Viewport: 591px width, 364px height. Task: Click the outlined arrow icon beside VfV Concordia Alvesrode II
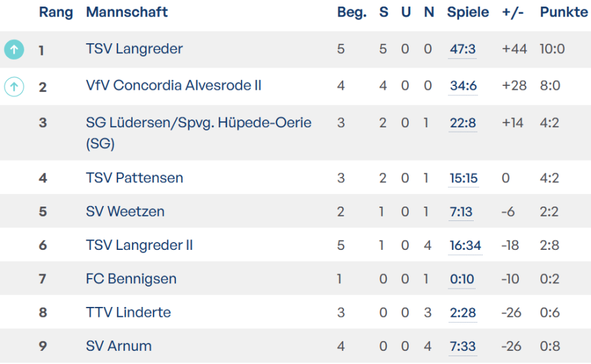(x=14, y=86)
